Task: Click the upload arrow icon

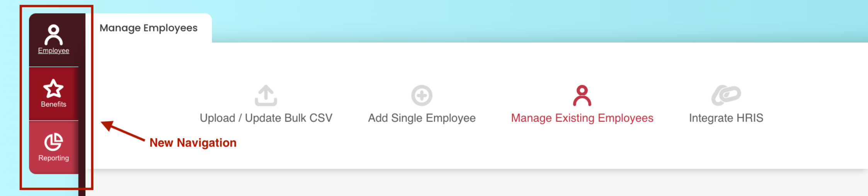Action: tap(266, 95)
